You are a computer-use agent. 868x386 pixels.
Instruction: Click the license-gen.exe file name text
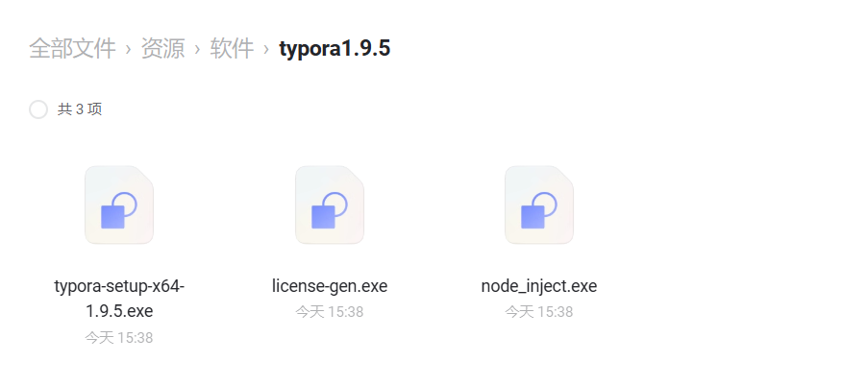[x=330, y=286]
